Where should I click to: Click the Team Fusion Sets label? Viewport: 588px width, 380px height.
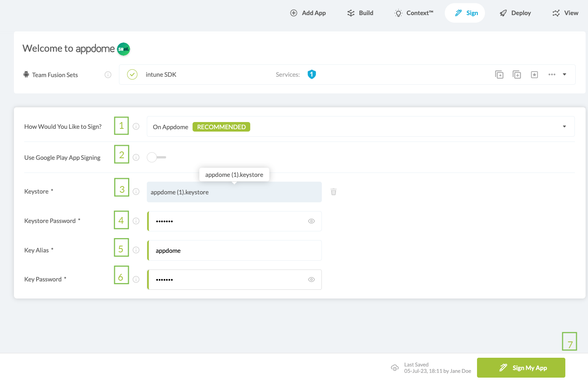[55, 75]
